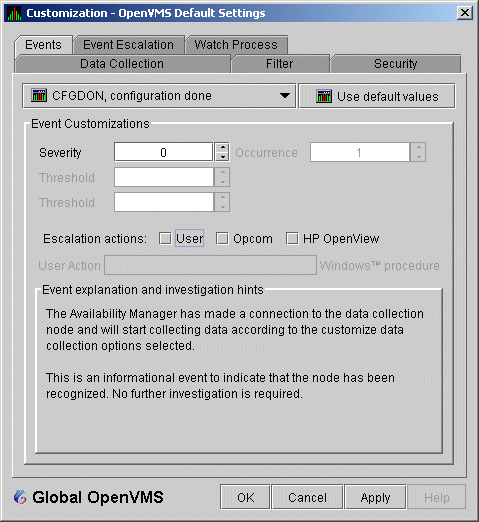Switch to the Event Escalation tab

tap(129, 45)
